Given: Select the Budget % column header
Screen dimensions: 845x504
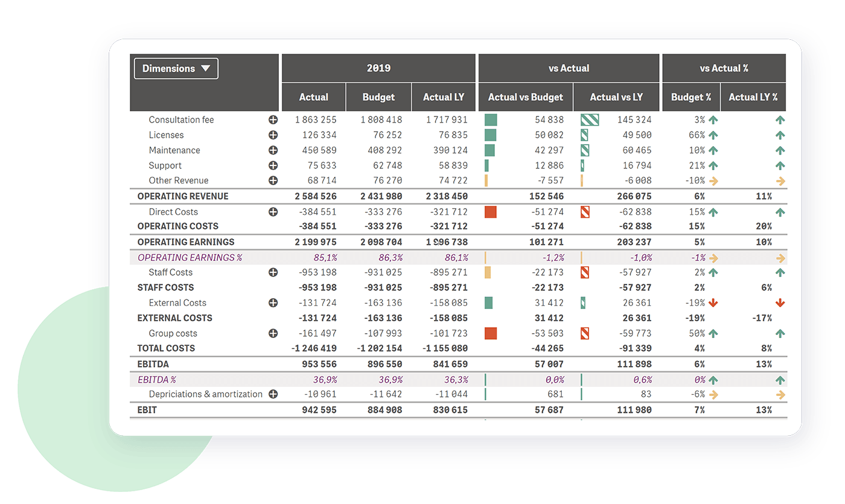Looking at the screenshot, I should point(691,97).
